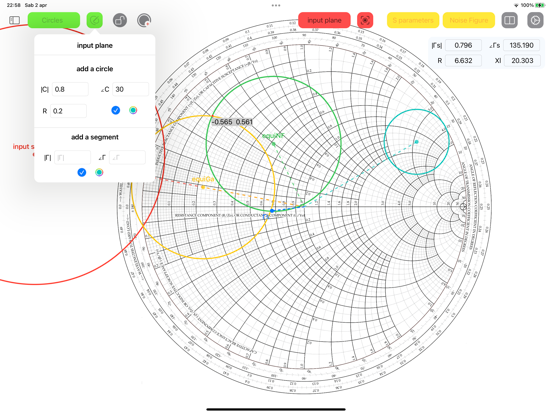The width and height of the screenshot is (552, 414).
Task: Tap the status bar clock 22:58
Action: point(14,5)
